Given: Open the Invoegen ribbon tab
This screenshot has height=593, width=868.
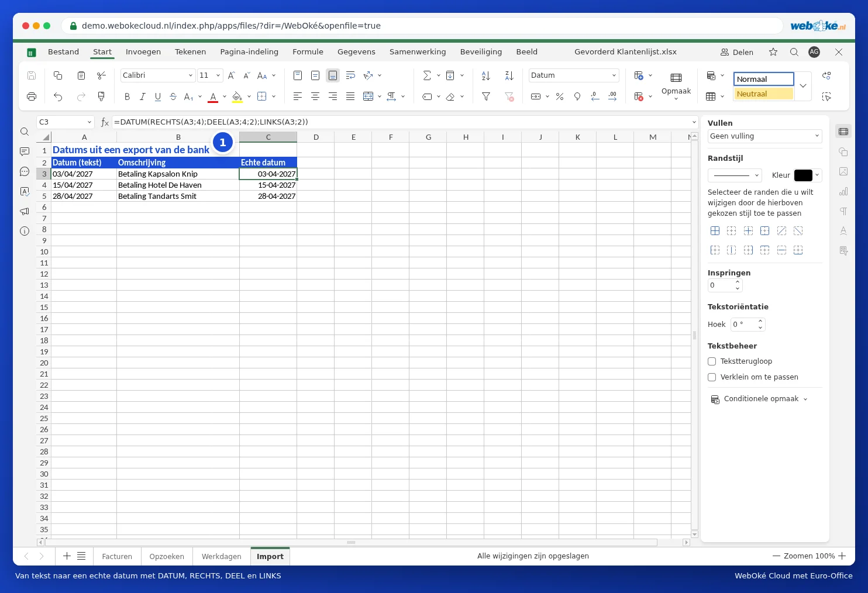Looking at the screenshot, I should tap(143, 52).
